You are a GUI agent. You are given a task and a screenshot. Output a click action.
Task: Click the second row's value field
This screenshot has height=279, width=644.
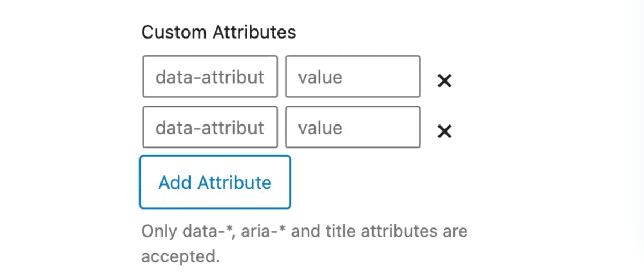coord(353,127)
